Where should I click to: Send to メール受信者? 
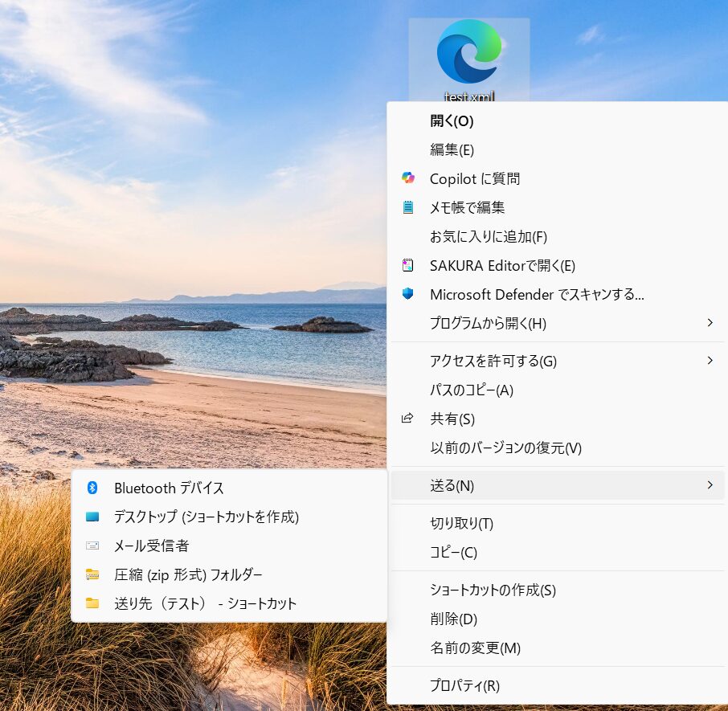click(x=229, y=546)
